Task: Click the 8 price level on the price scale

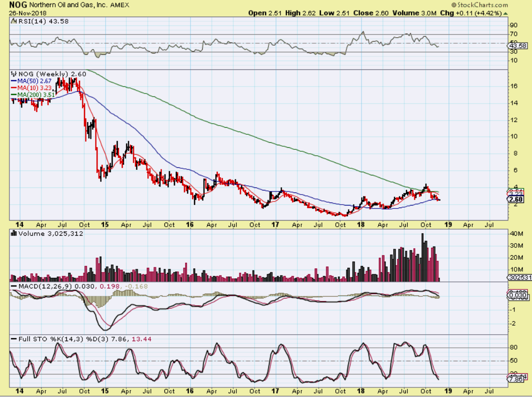Action: pyautogui.click(x=515, y=153)
